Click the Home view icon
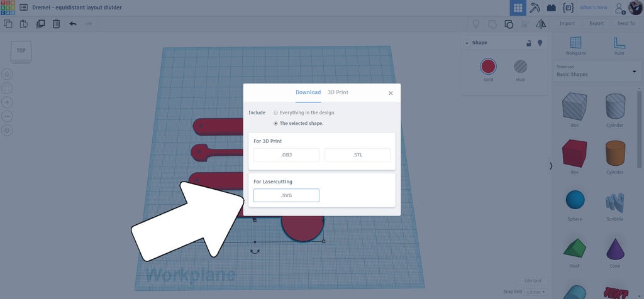This screenshot has height=299, width=644. [x=7, y=74]
